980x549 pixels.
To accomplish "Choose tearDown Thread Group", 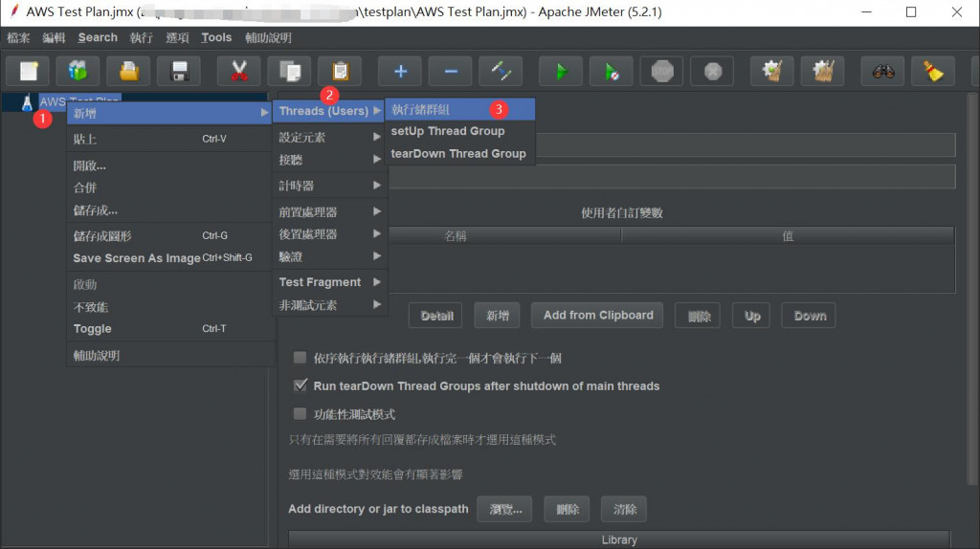I will [460, 154].
